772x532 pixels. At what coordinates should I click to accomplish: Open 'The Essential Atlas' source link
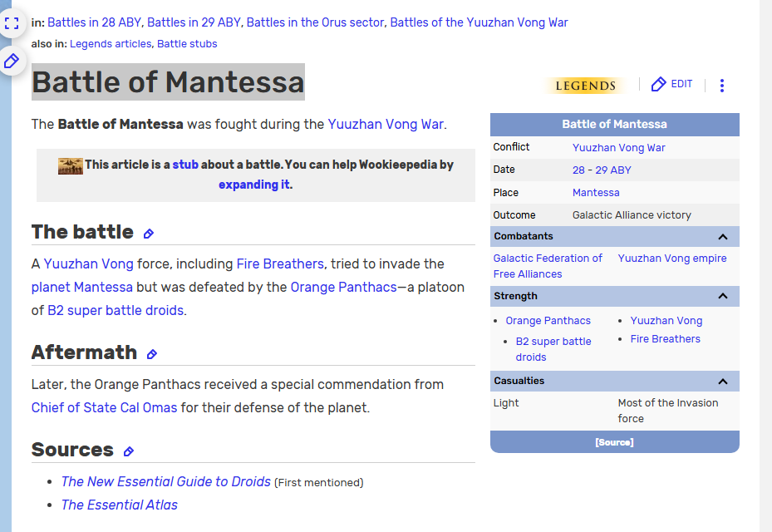tap(119, 505)
